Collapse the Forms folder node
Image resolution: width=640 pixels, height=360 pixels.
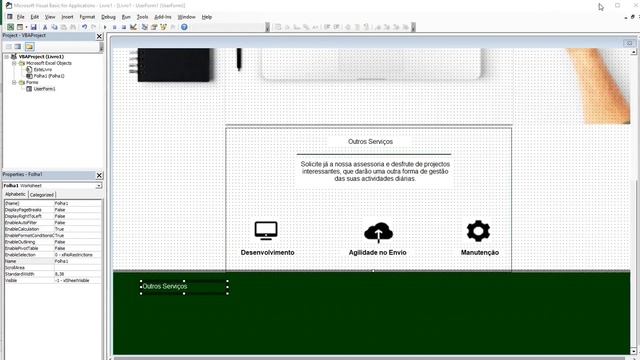coord(14,82)
